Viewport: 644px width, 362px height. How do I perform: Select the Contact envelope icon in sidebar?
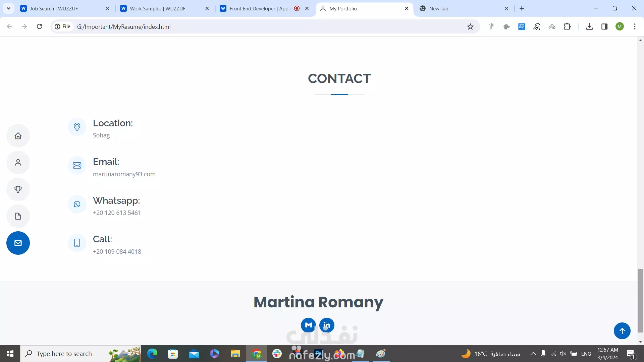(x=18, y=243)
